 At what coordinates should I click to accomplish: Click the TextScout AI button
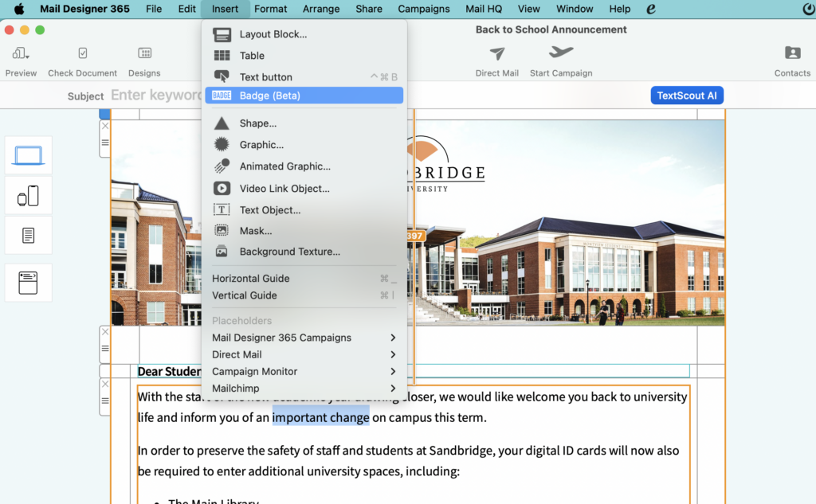point(687,96)
